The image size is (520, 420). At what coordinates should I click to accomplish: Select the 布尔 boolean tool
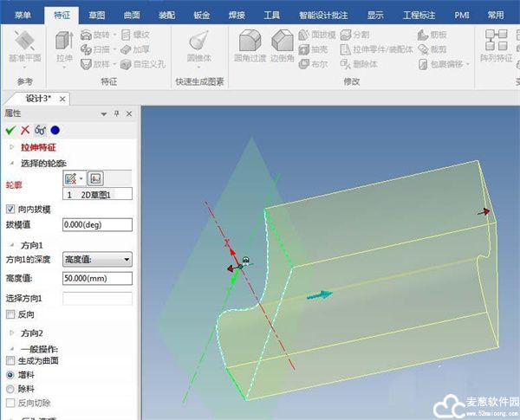click(x=314, y=64)
